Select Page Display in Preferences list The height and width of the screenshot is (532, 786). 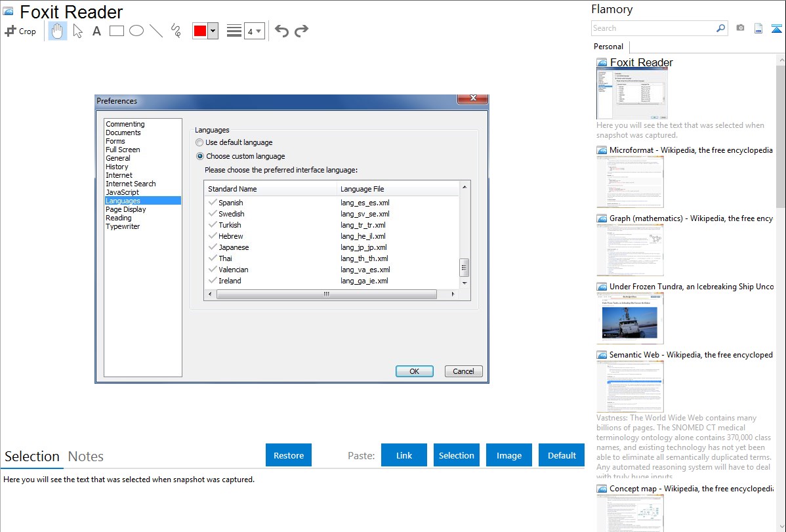[x=126, y=209]
